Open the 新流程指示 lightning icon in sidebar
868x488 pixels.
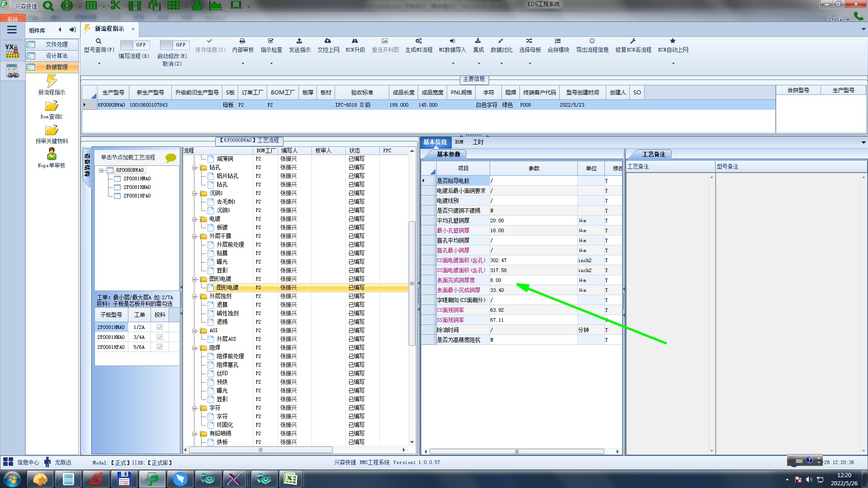52,81
